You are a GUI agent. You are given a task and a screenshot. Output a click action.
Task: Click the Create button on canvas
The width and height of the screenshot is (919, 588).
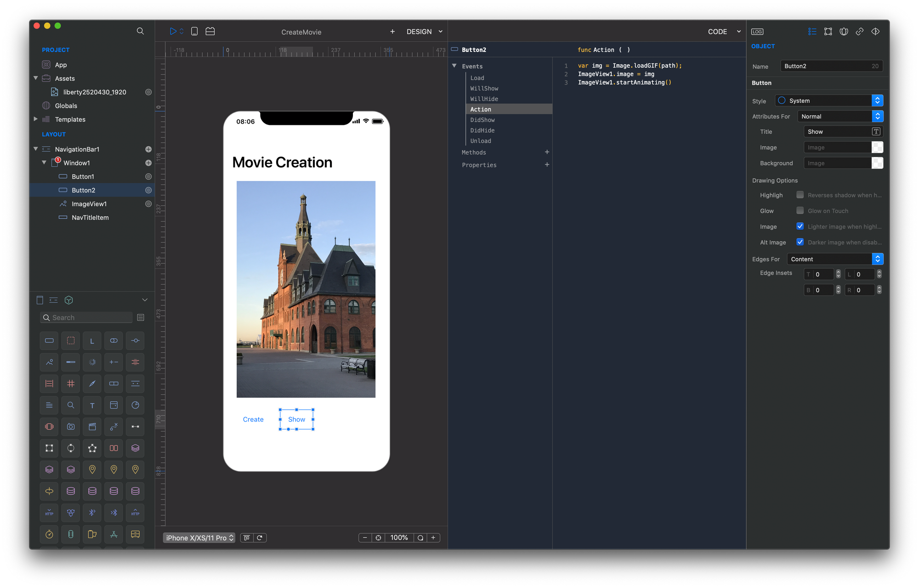253,419
